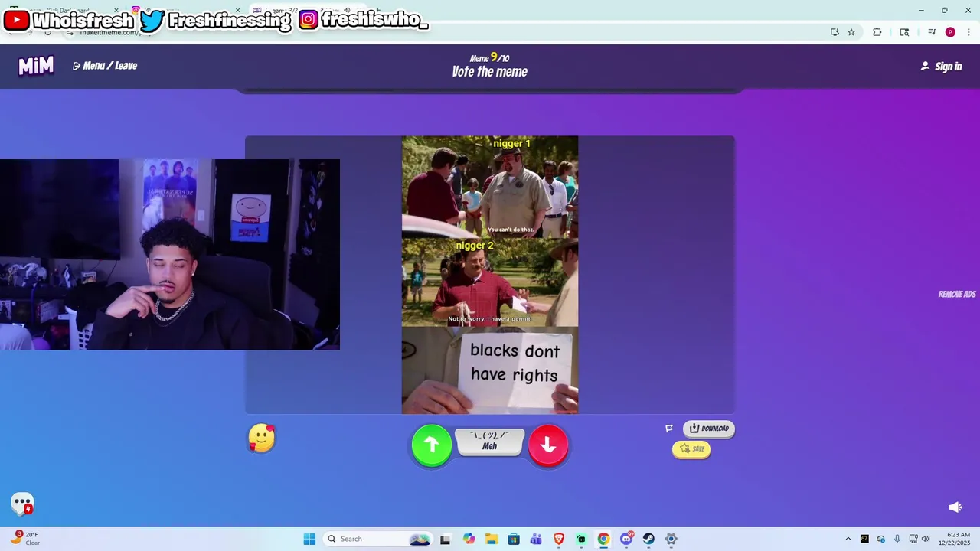
Task: Open Microsoft Teams from taskbar
Action: (x=536, y=539)
